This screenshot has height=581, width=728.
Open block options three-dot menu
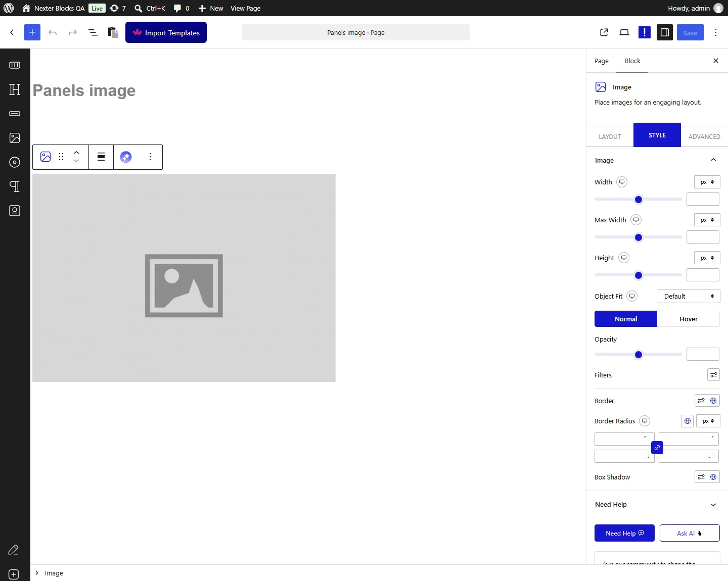pos(150,157)
